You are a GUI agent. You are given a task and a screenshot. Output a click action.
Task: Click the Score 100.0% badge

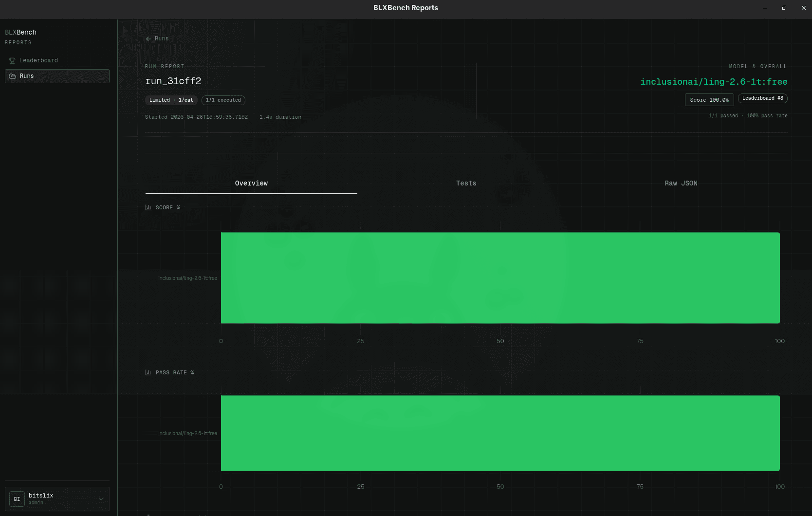pos(709,100)
